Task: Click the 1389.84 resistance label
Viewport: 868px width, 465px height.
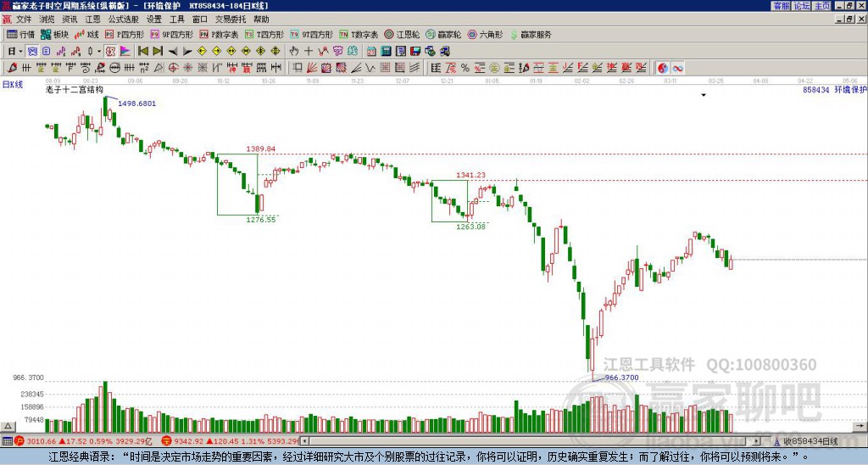Action: [x=261, y=149]
